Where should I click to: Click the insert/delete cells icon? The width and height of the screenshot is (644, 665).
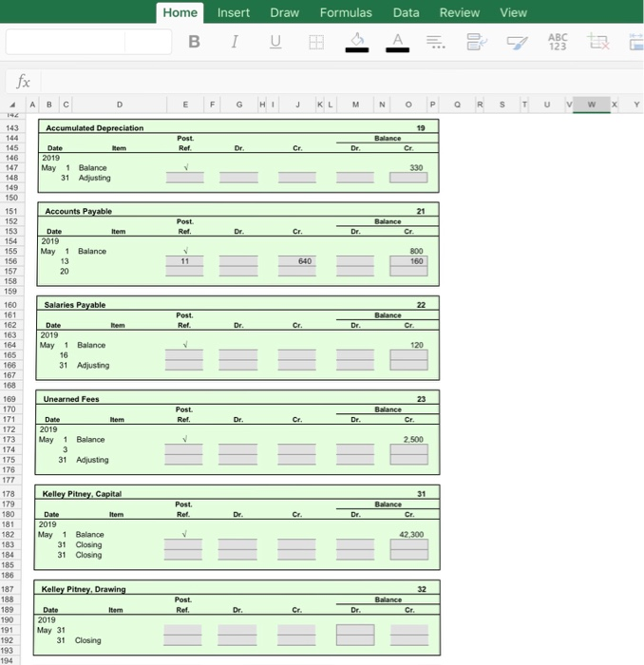coord(598,42)
